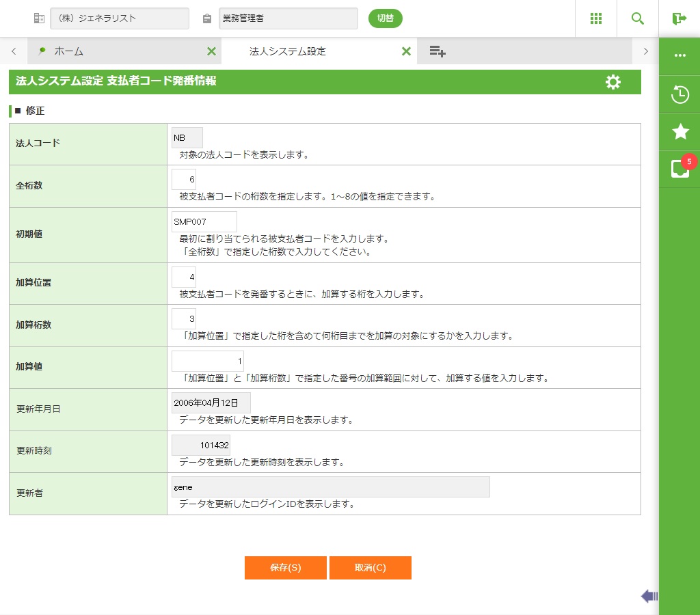Open the history clock icon in sidebar
The image size is (700, 615).
pos(680,94)
